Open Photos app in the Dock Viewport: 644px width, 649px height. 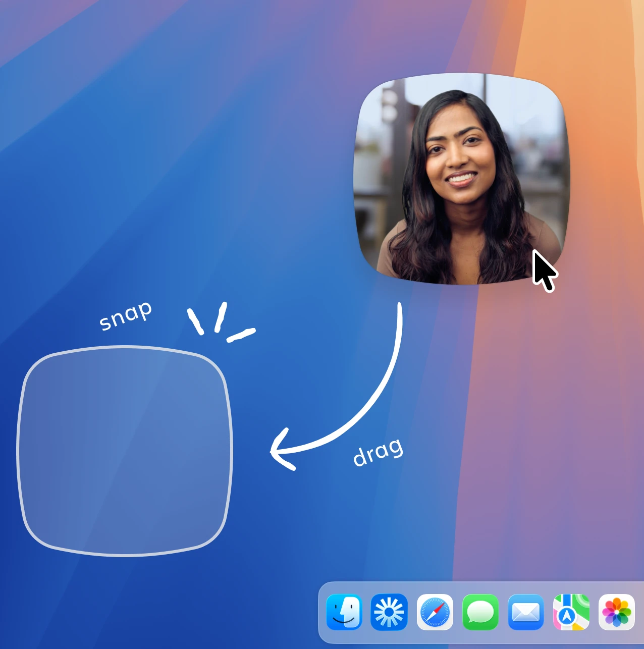pos(617,612)
